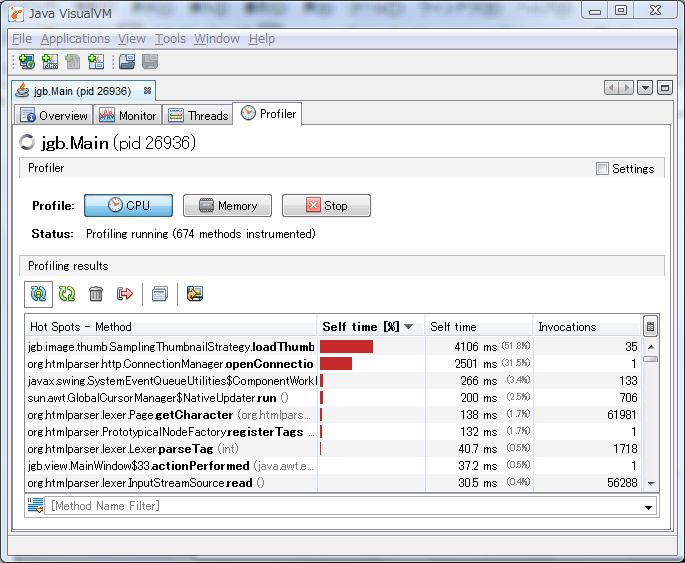Open the Method Name Filter dropdown arrow
The image size is (685, 563).
point(648,506)
